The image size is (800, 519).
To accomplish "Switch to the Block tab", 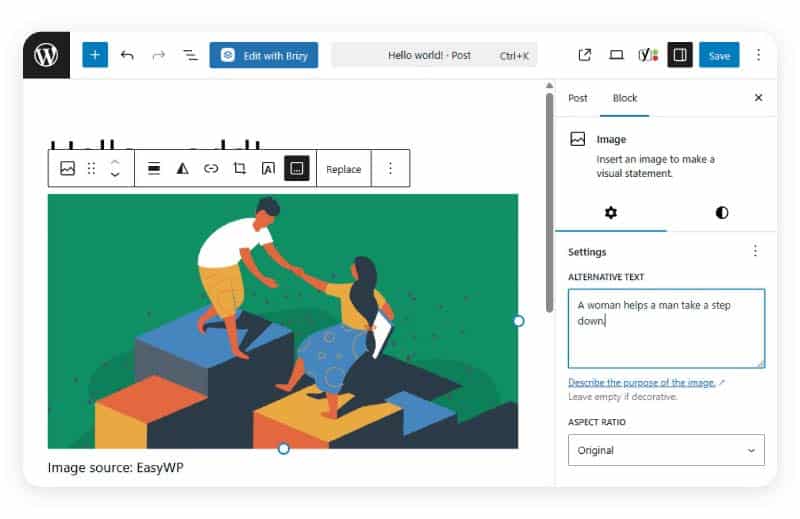I will point(624,98).
